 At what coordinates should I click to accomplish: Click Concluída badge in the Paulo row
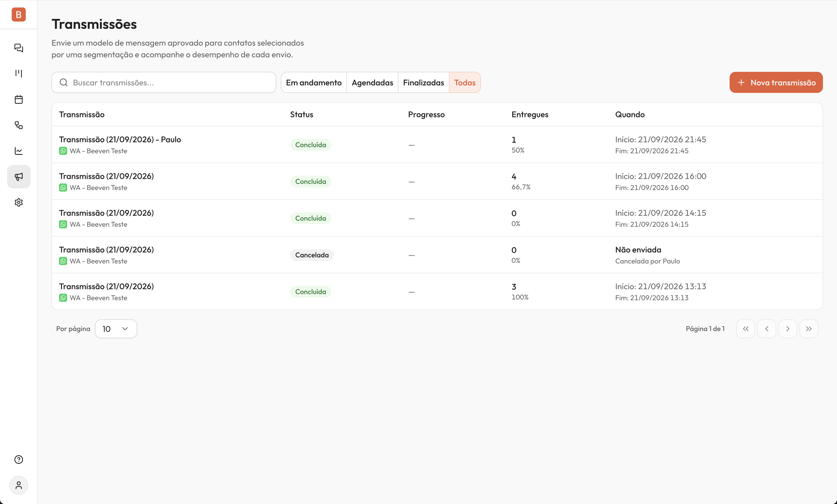[x=310, y=145]
